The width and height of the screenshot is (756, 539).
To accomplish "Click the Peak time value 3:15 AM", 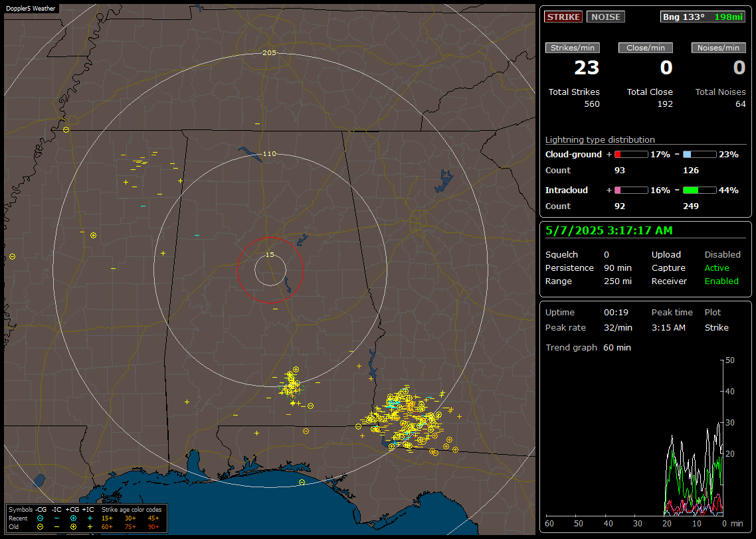I will point(668,327).
